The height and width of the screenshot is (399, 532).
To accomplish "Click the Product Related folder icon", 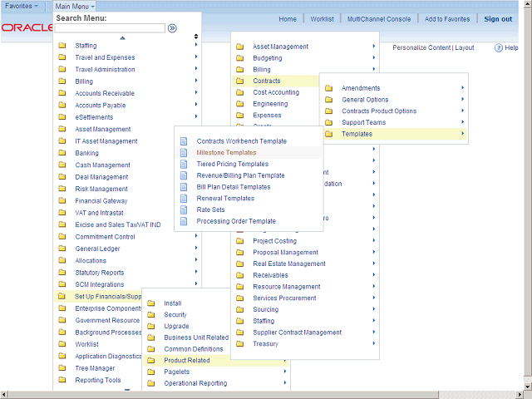I will pyautogui.click(x=150, y=361).
